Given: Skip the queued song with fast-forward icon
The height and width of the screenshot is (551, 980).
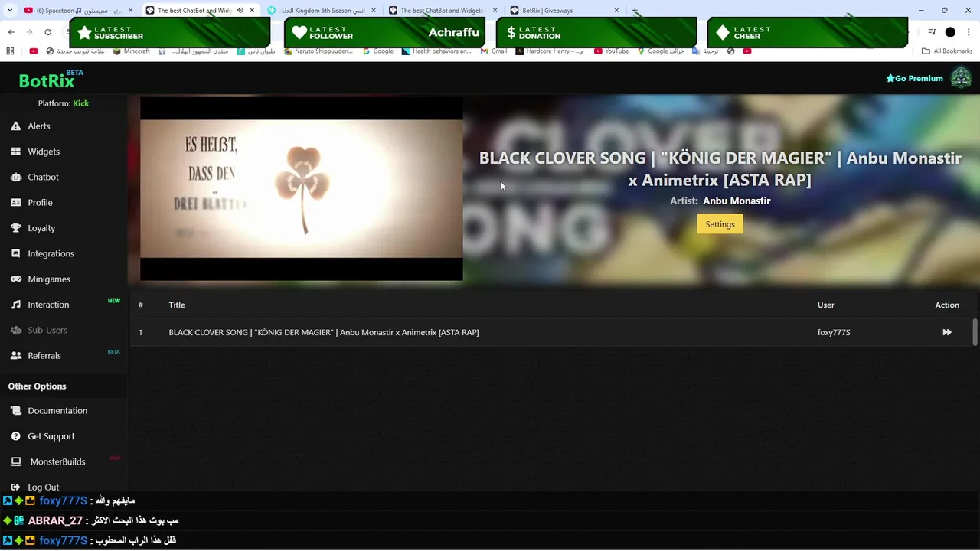Looking at the screenshot, I should pyautogui.click(x=947, y=332).
